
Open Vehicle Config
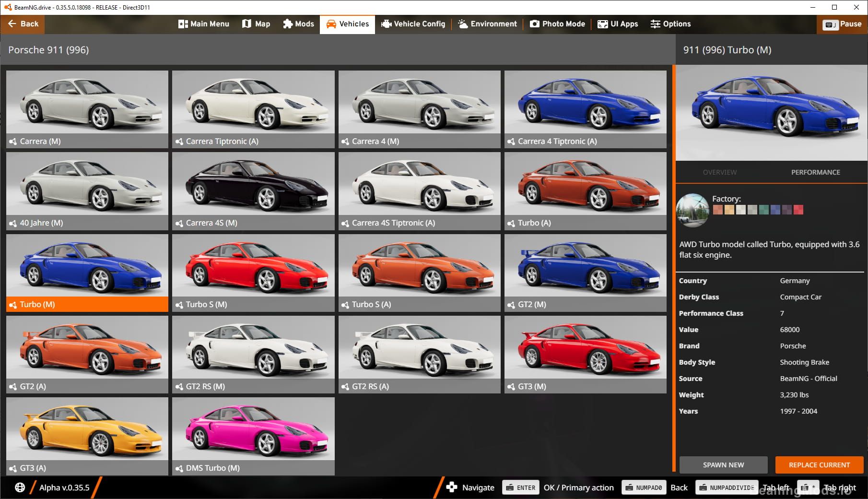(x=413, y=24)
